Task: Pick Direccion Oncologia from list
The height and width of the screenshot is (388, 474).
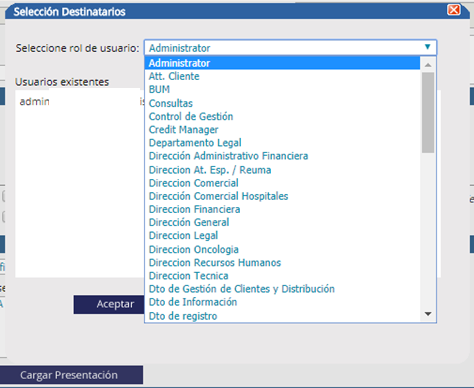Action: (x=283, y=249)
